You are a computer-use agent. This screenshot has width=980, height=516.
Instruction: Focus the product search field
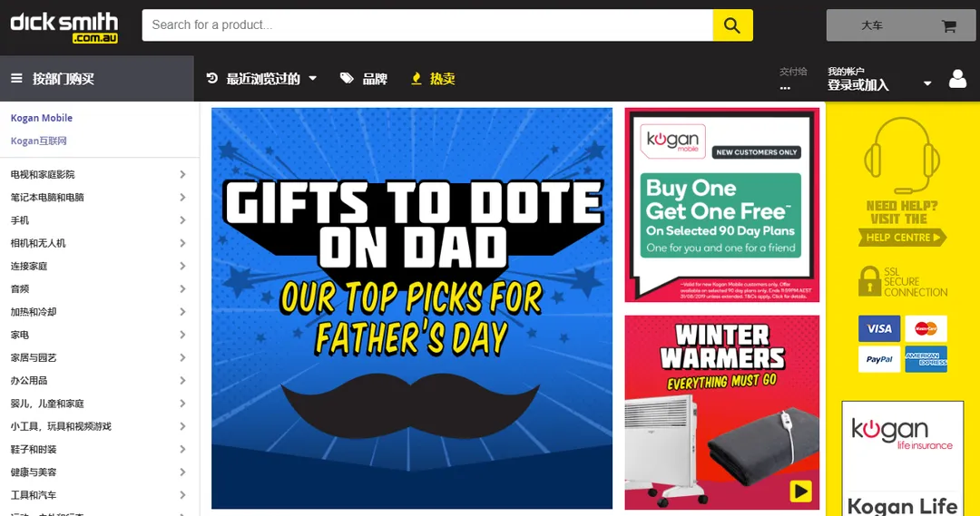point(427,25)
